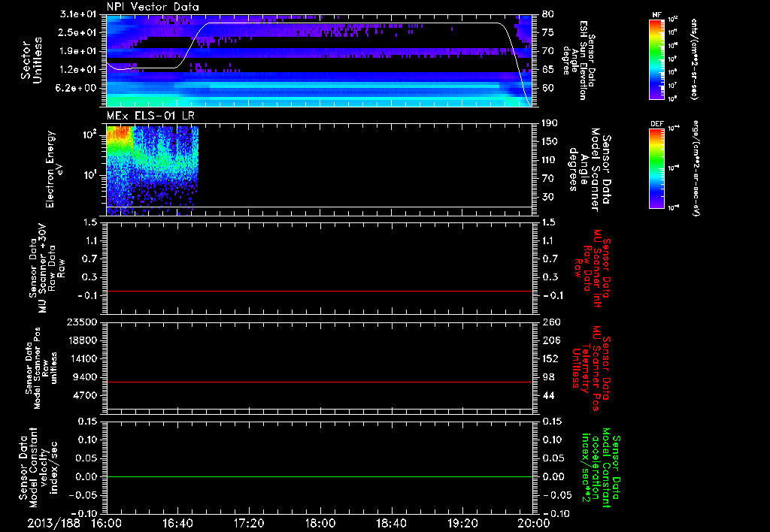Click the 20:00 time axis label
The width and height of the screenshot is (770, 532).
(535, 523)
